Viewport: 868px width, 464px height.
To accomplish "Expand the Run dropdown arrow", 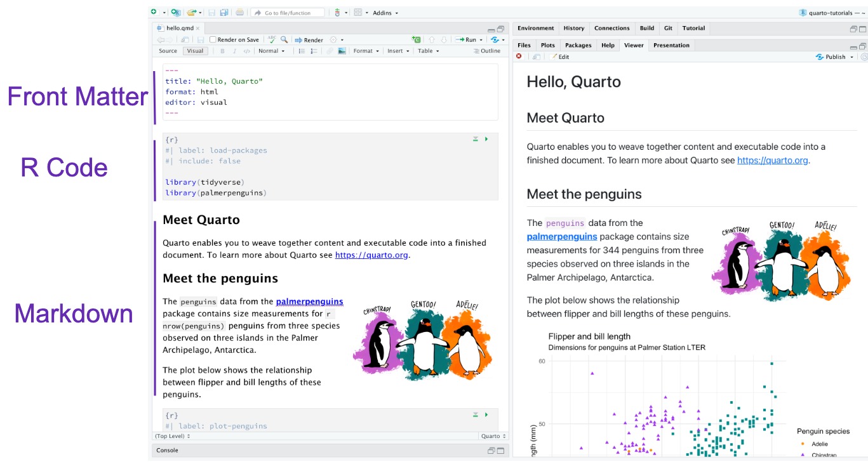I will pyautogui.click(x=481, y=39).
